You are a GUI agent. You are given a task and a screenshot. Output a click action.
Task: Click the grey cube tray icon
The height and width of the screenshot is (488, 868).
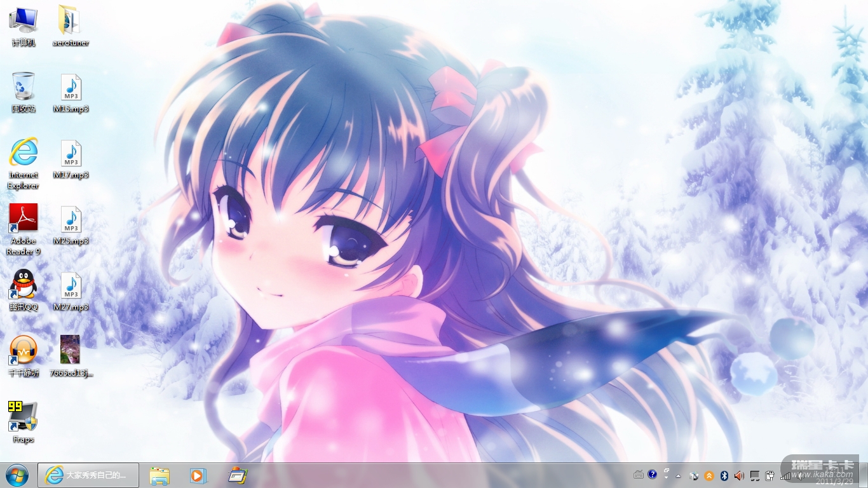click(x=694, y=475)
